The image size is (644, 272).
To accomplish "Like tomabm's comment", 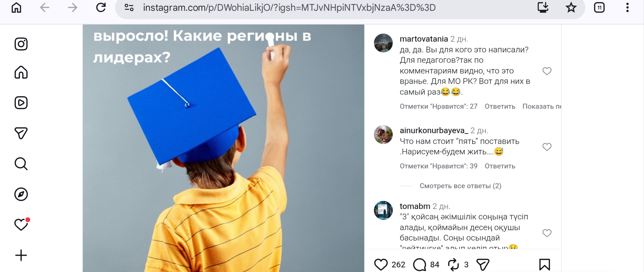I will click(547, 233).
